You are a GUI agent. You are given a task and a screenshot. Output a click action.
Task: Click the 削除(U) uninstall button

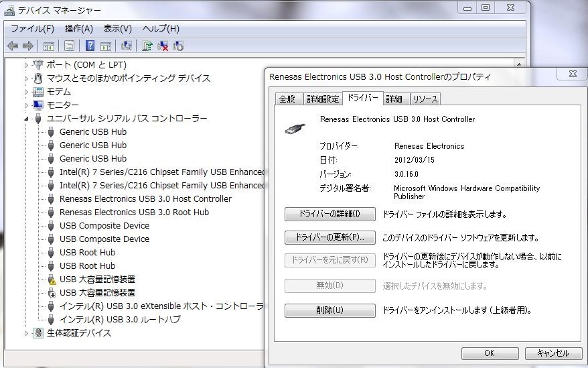pyautogui.click(x=330, y=310)
